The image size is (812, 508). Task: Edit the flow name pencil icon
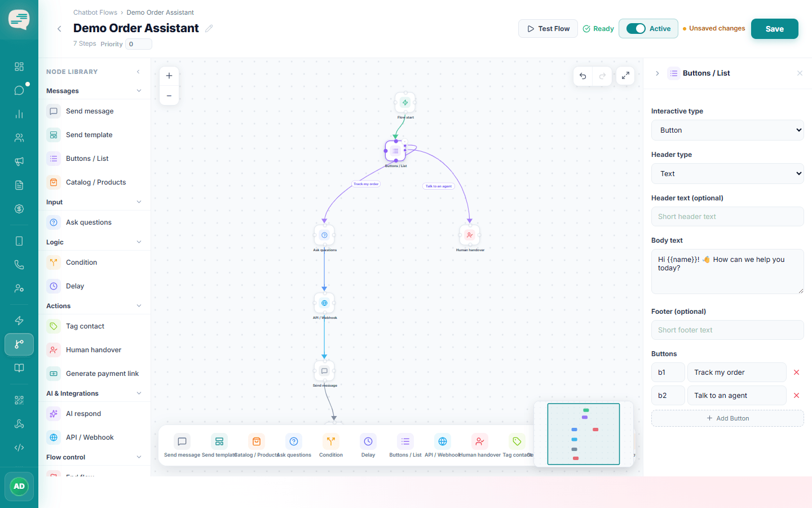tap(209, 28)
